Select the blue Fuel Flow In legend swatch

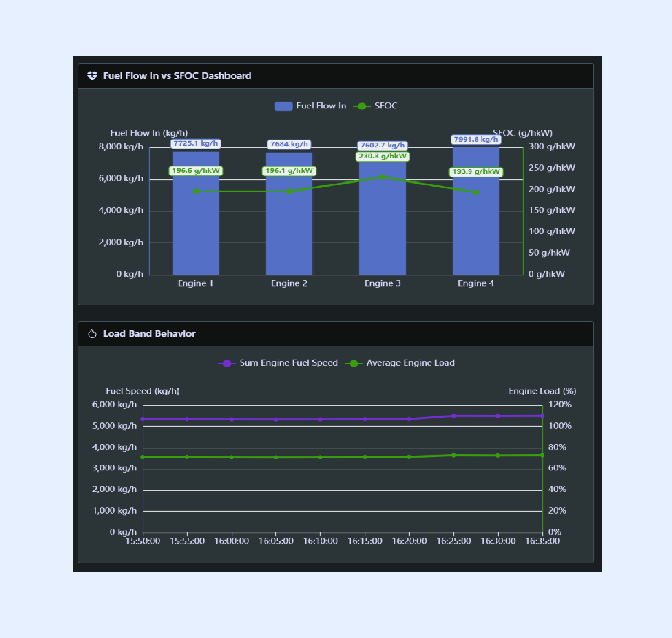[283, 105]
